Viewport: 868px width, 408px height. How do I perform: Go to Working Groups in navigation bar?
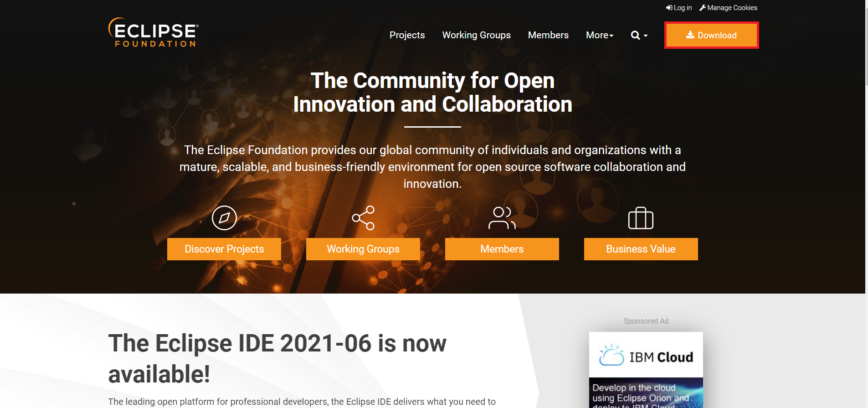tap(476, 35)
